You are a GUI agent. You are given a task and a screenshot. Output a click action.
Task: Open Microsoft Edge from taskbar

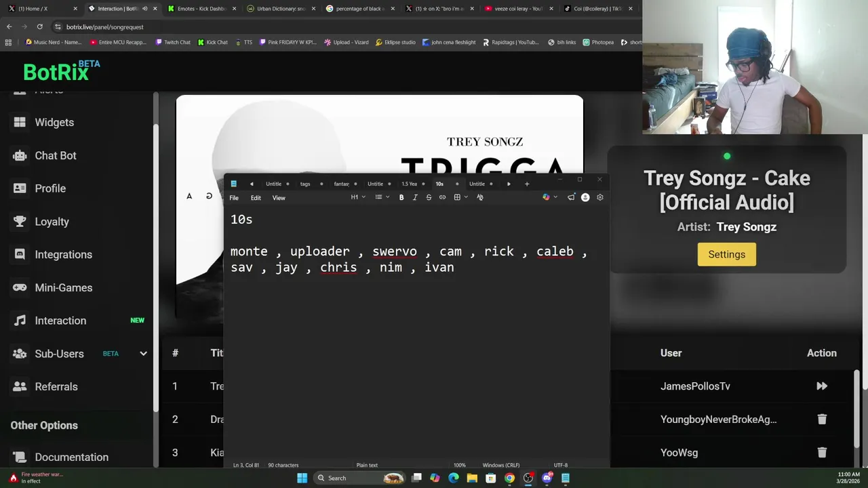tap(453, 478)
